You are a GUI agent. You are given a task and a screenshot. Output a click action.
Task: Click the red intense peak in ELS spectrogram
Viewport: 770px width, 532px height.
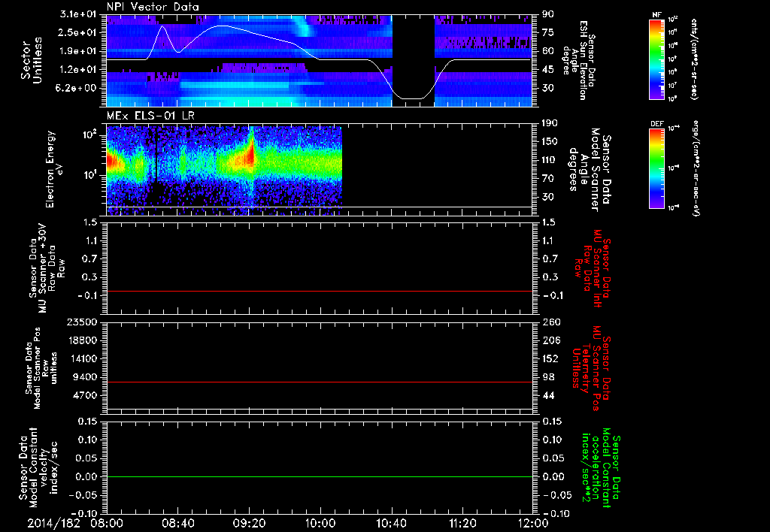click(251, 155)
